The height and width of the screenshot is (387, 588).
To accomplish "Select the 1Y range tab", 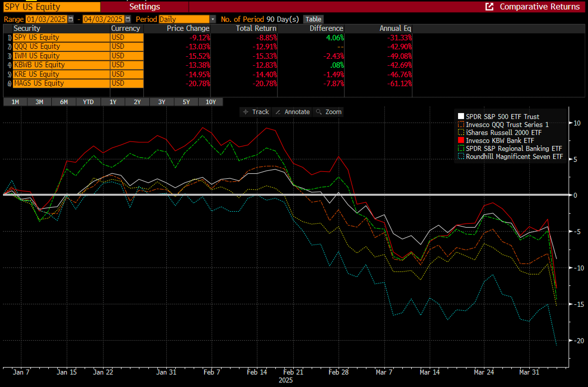I will click(x=113, y=102).
